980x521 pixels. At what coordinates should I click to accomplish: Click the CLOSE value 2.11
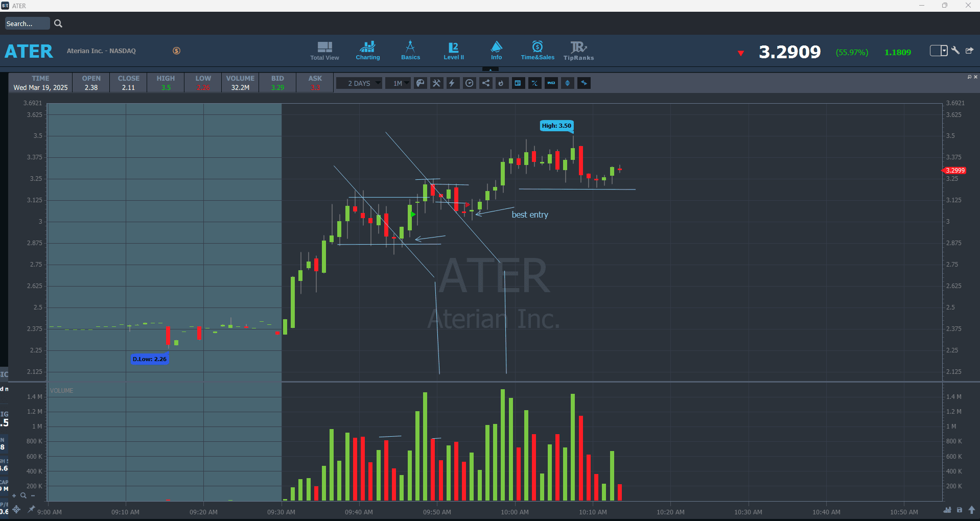129,87
